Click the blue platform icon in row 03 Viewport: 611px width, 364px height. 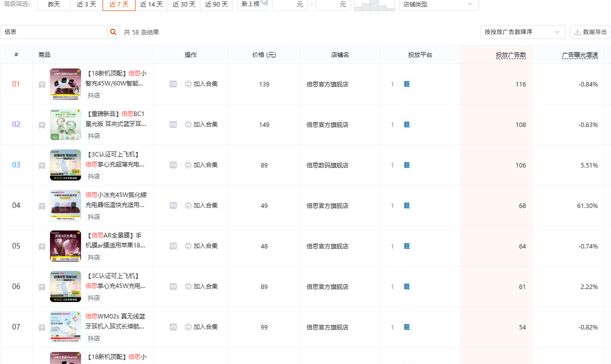(407, 165)
